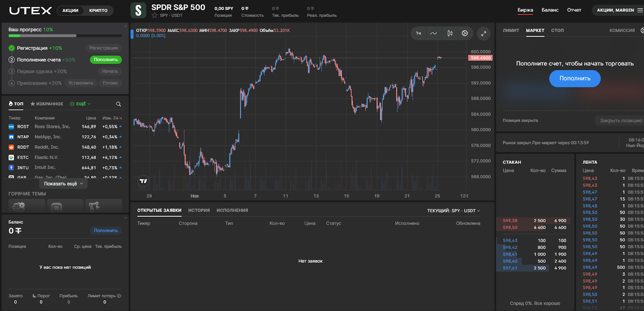Switch to the АКЦИИ mode
Image resolution: width=644 pixels, height=311 pixels.
pyautogui.click(x=70, y=10)
